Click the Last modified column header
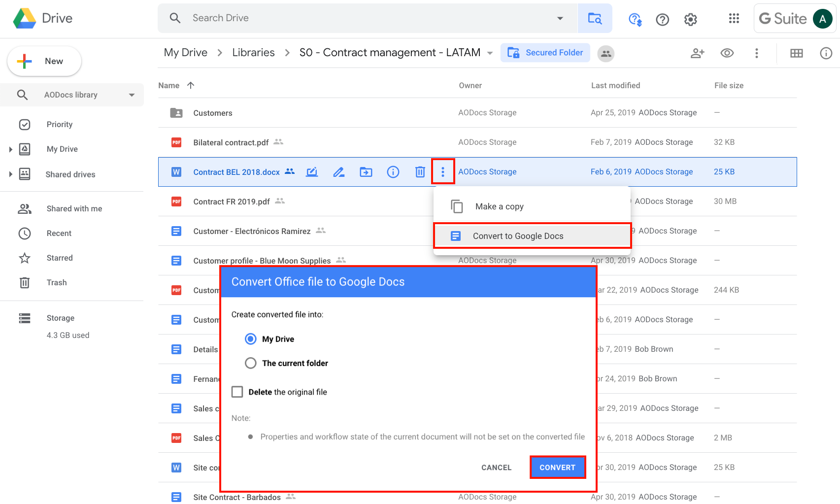Viewport: 840px width, 504px height. (615, 85)
